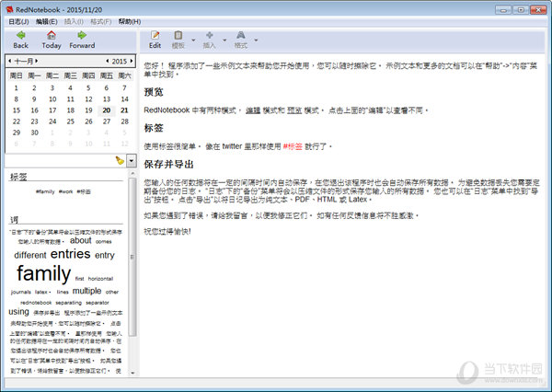This screenshot has width=552, height=392.
Task: Jump to Today with home icon
Action: click(52, 40)
